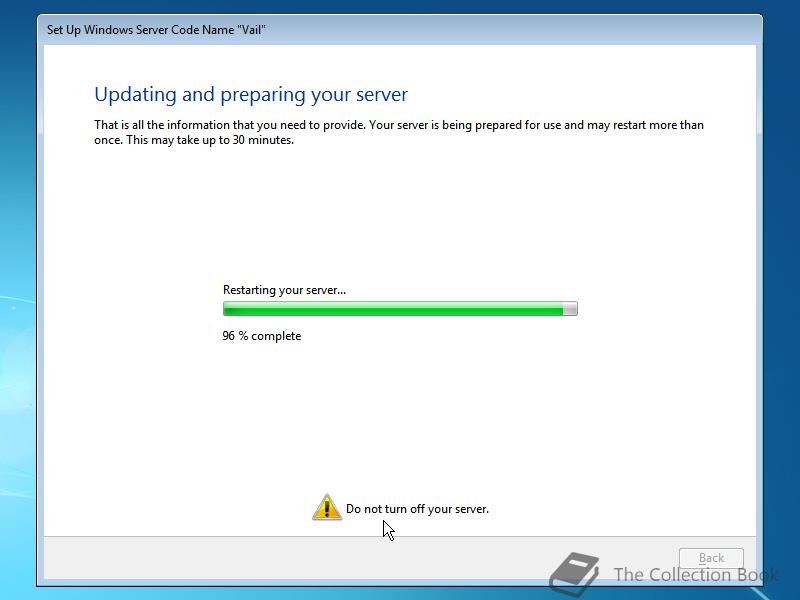This screenshot has height=600, width=800.
Task: Click the paragraph about 30 minutes
Action: point(398,132)
